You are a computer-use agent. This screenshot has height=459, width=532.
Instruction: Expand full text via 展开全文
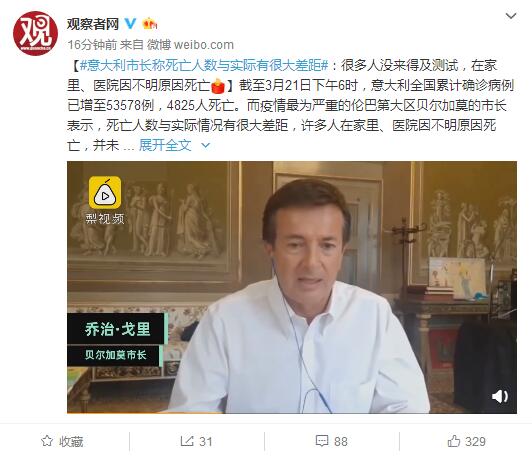click(x=165, y=145)
